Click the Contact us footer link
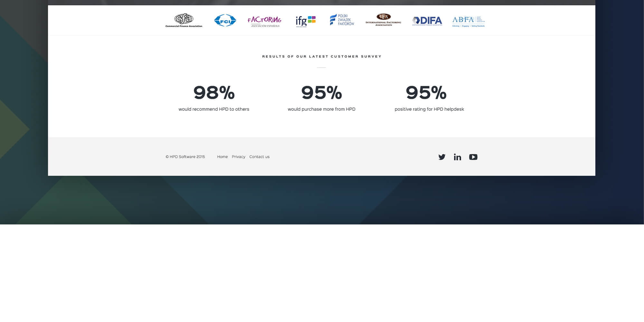This screenshot has width=644, height=322. click(259, 157)
